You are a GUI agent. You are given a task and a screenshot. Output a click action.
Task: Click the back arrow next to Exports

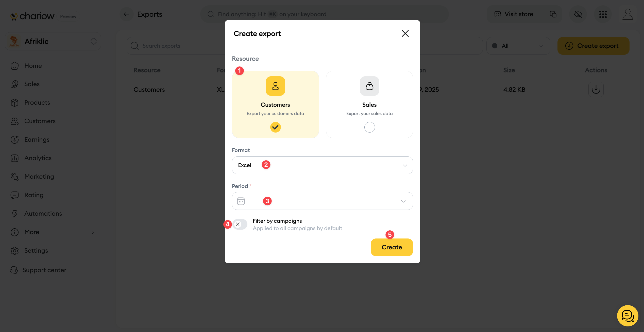[126, 14]
